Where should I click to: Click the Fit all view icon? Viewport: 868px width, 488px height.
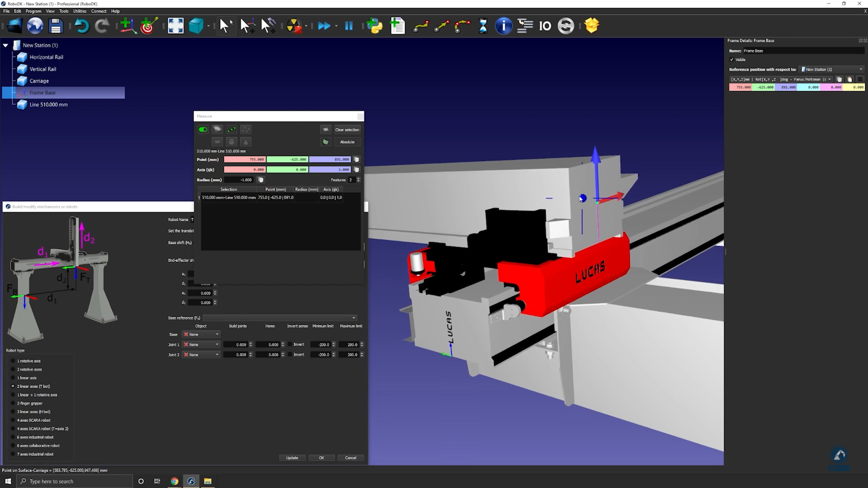tap(175, 26)
